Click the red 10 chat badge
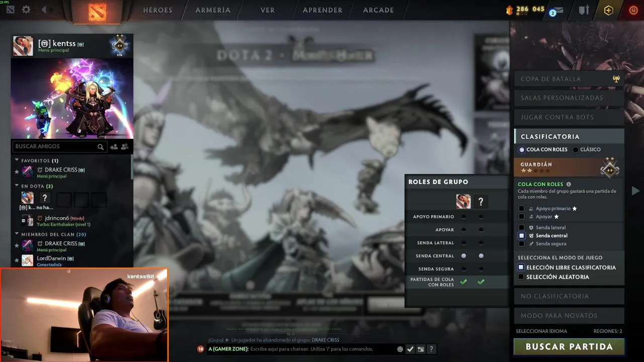 (201, 349)
